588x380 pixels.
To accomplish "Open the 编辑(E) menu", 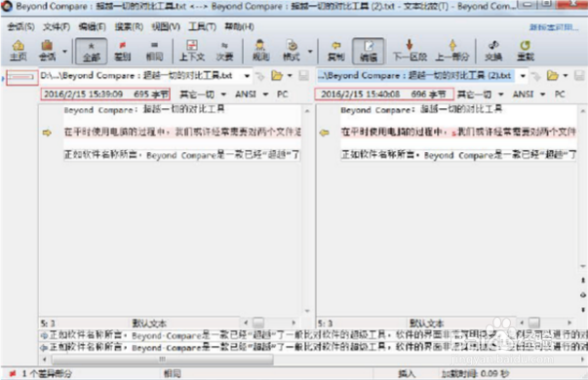I will coord(92,26).
